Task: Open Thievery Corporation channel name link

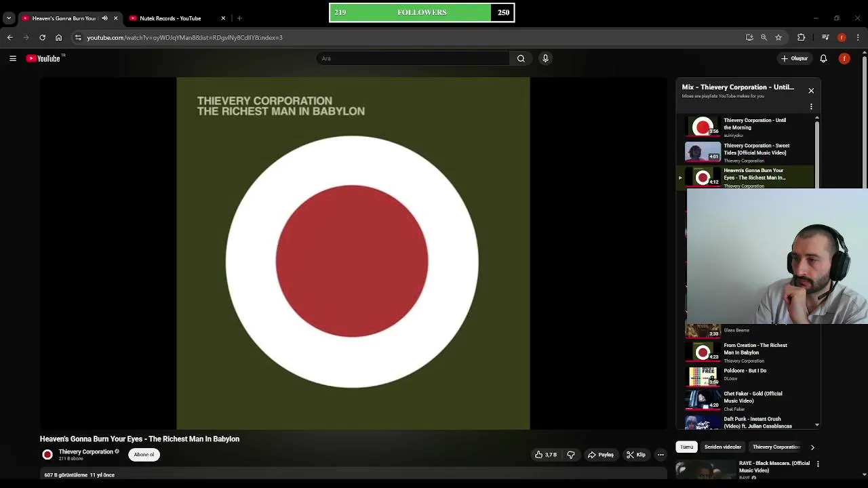Action: pos(85,451)
